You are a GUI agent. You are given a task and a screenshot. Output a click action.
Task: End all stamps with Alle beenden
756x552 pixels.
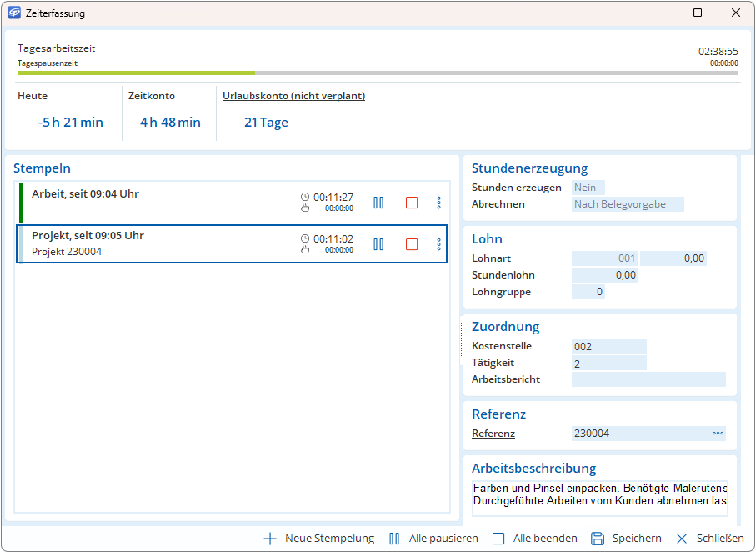click(498, 539)
